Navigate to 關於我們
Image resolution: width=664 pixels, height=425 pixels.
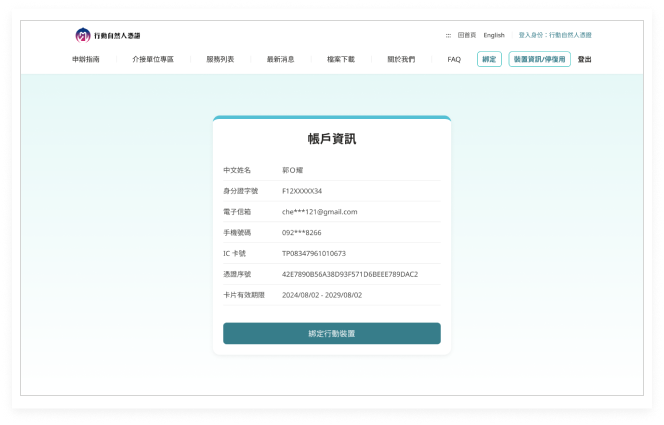click(401, 59)
